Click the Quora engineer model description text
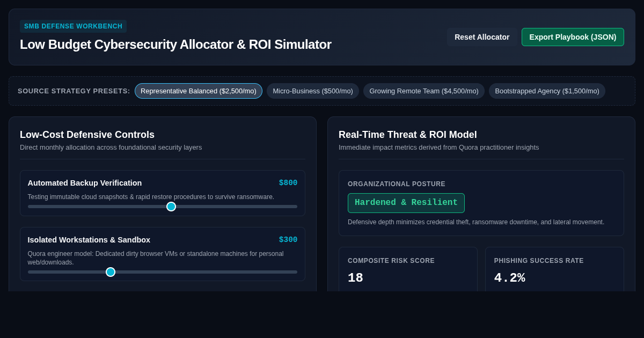Image resolution: width=644 pixels, height=338 pixels. 156,258
